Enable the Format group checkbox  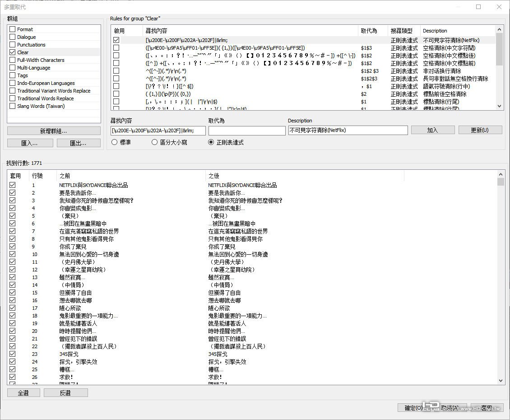coord(12,29)
